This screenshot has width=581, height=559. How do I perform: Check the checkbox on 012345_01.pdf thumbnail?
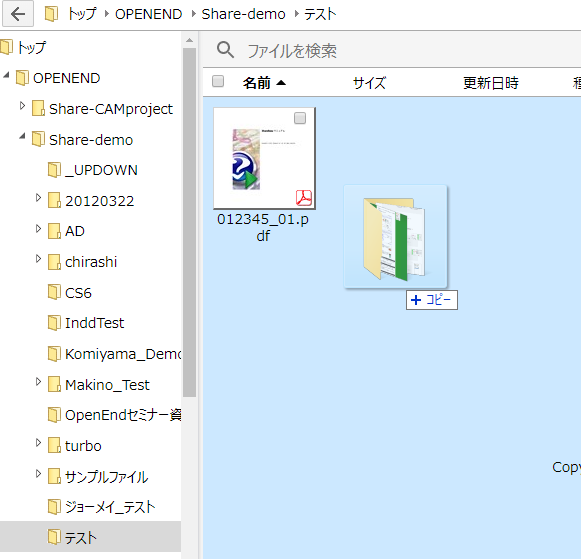coord(300,118)
